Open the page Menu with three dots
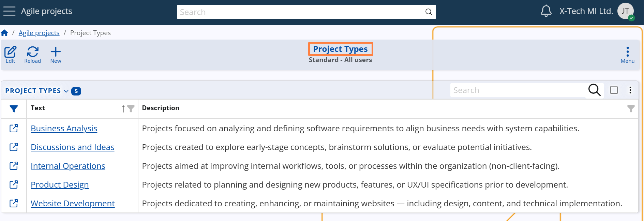 tap(627, 55)
